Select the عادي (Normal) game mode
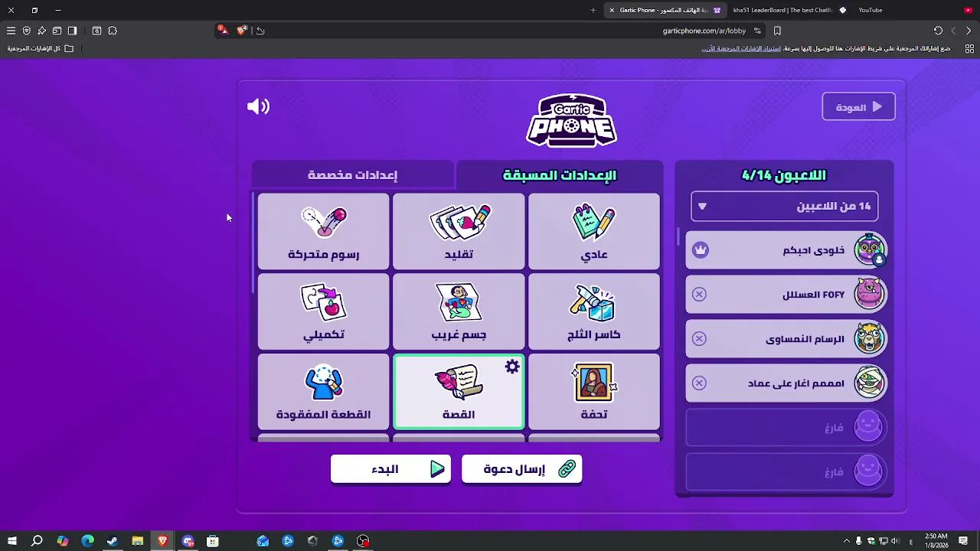The height and width of the screenshot is (551, 980). click(593, 231)
